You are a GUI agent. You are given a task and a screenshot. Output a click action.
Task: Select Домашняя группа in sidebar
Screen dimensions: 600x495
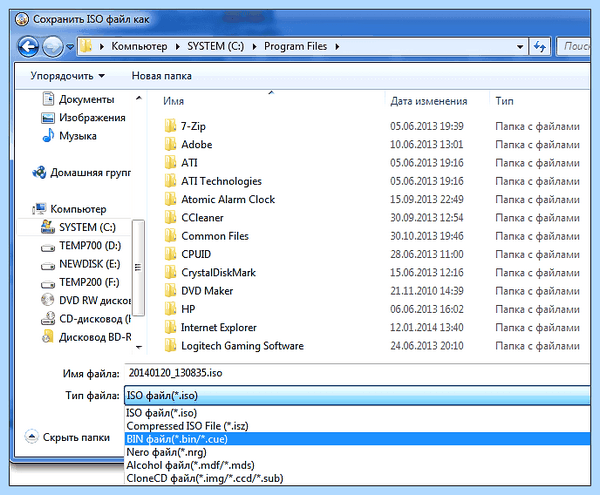[x=82, y=173]
